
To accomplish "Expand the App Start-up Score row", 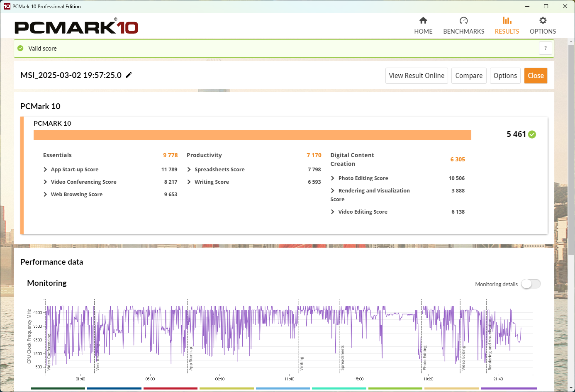I will (45, 169).
